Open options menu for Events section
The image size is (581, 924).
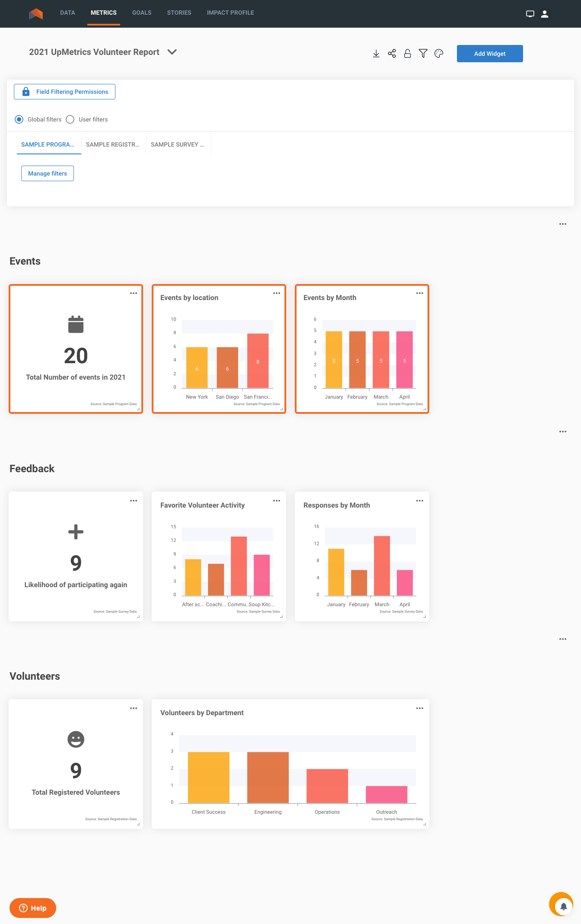tap(562, 224)
